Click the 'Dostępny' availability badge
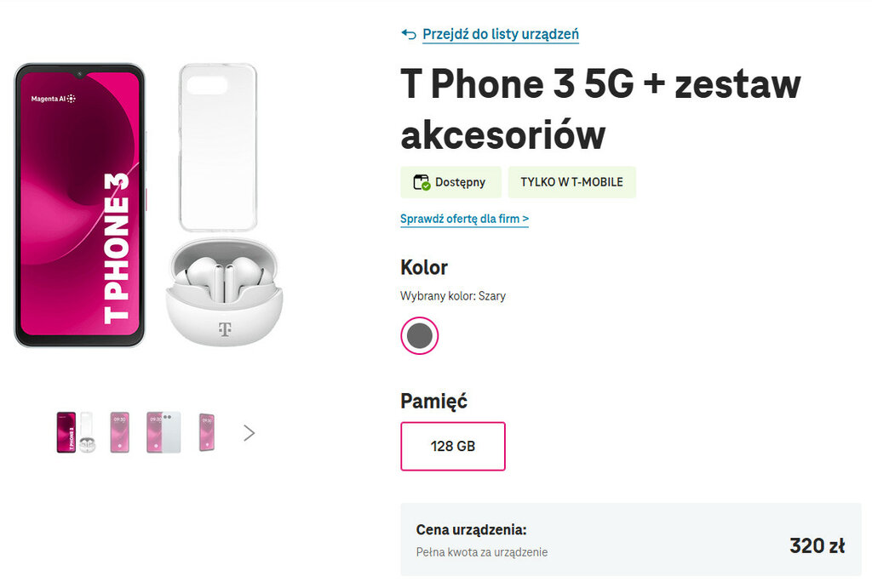This screenshot has height=588, width=872. pyautogui.click(x=450, y=182)
